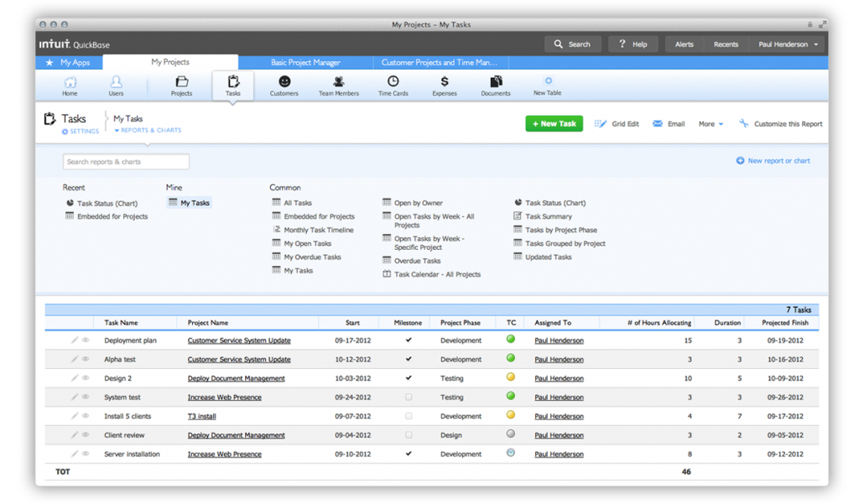Select the Expenses dollar icon

[445, 82]
